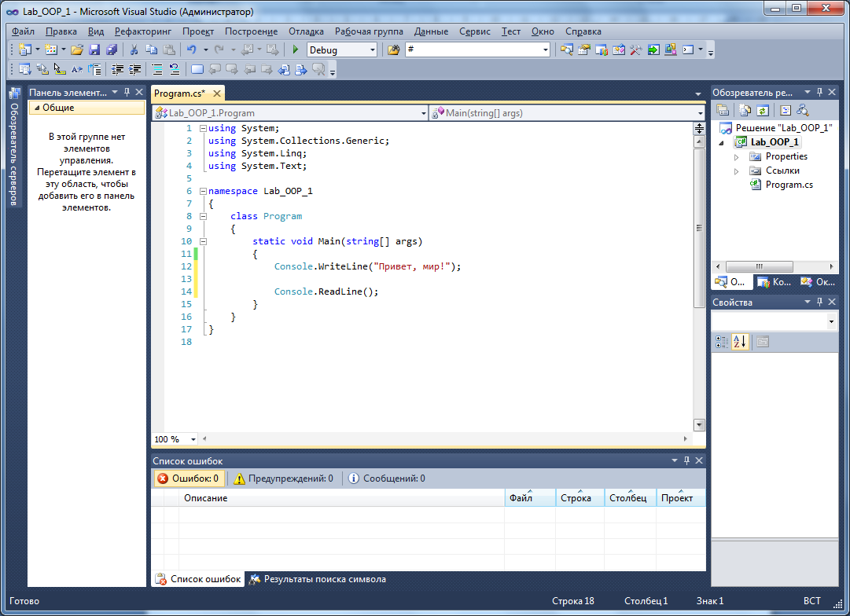Image resolution: width=850 pixels, height=616 pixels.
Task: Toggle a bookmark on current line icon
Action: (197, 69)
